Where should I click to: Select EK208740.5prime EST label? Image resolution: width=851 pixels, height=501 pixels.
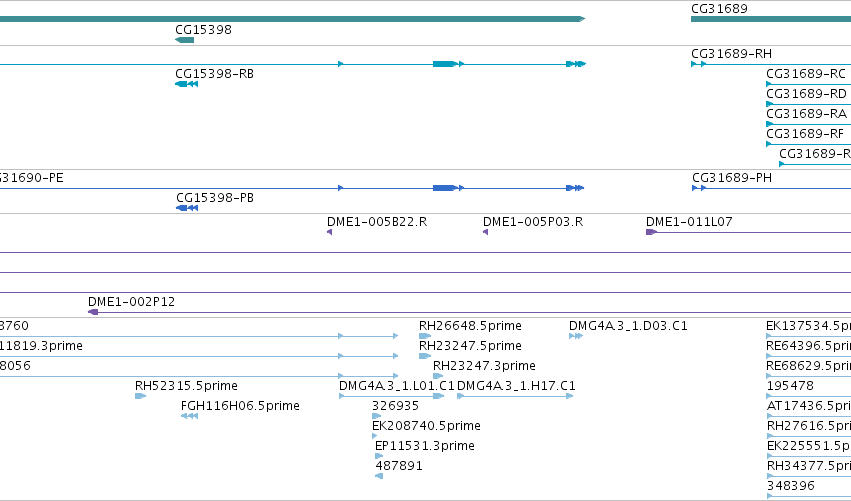point(426,426)
